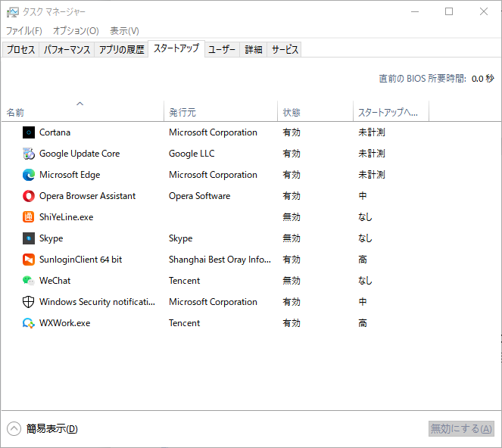Click the 無効 status in WeChat row
This screenshot has width=502, height=448.
pos(292,281)
